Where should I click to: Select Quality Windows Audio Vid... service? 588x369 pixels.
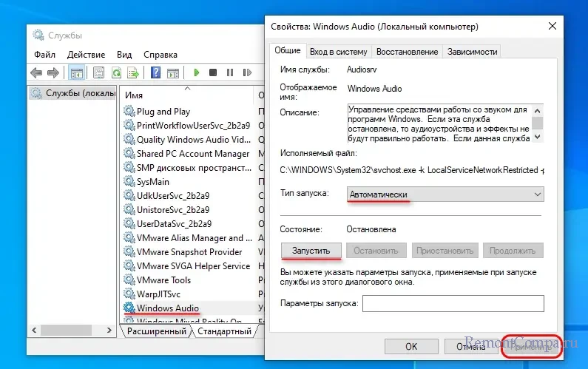point(193,140)
